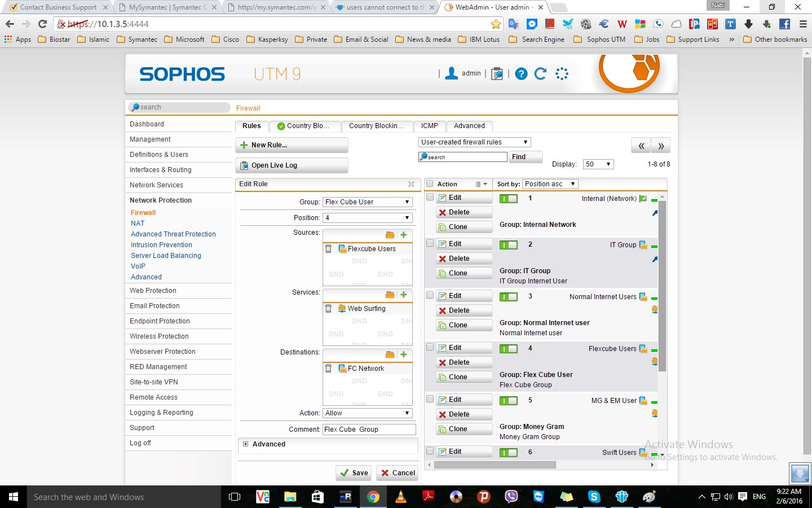
Task: Click the source definition icon of IT Group
Action: click(x=643, y=245)
